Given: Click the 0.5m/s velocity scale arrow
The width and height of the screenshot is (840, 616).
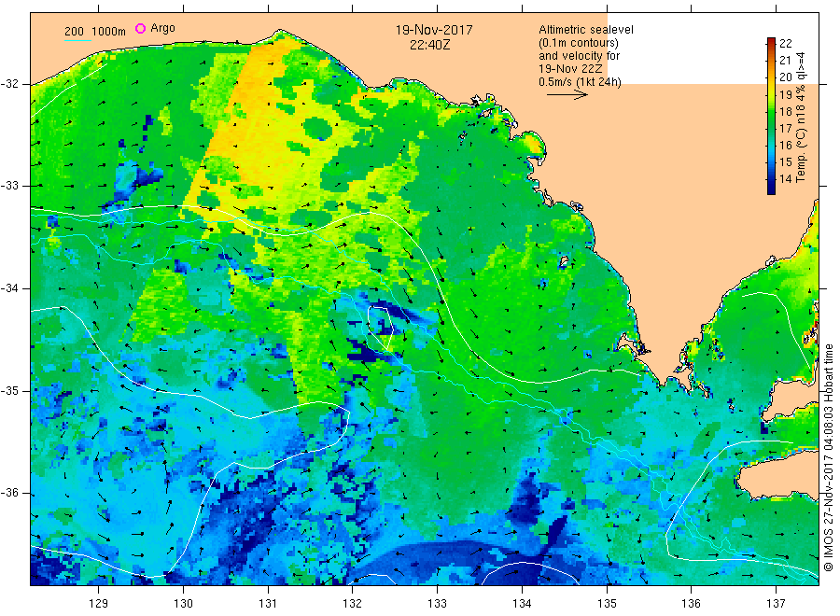Looking at the screenshot, I should (567, 95).
